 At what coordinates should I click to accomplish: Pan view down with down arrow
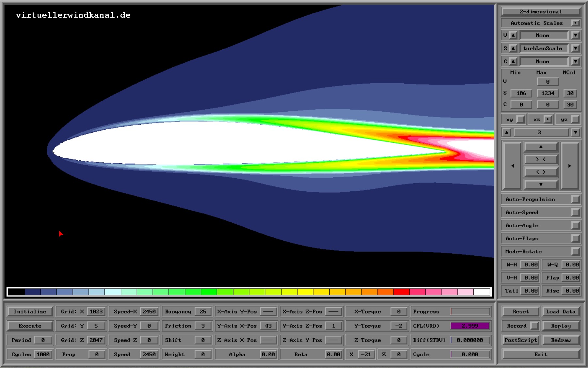541,184
